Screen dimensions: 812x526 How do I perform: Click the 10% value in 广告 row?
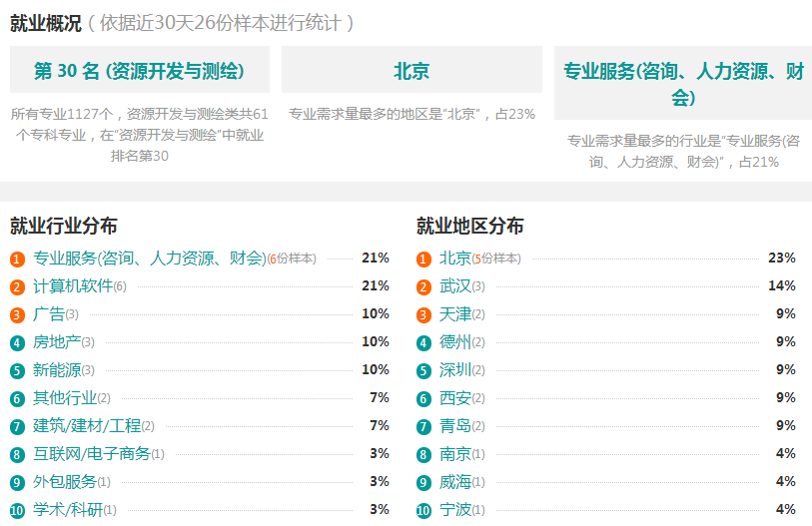click(376, 313)
